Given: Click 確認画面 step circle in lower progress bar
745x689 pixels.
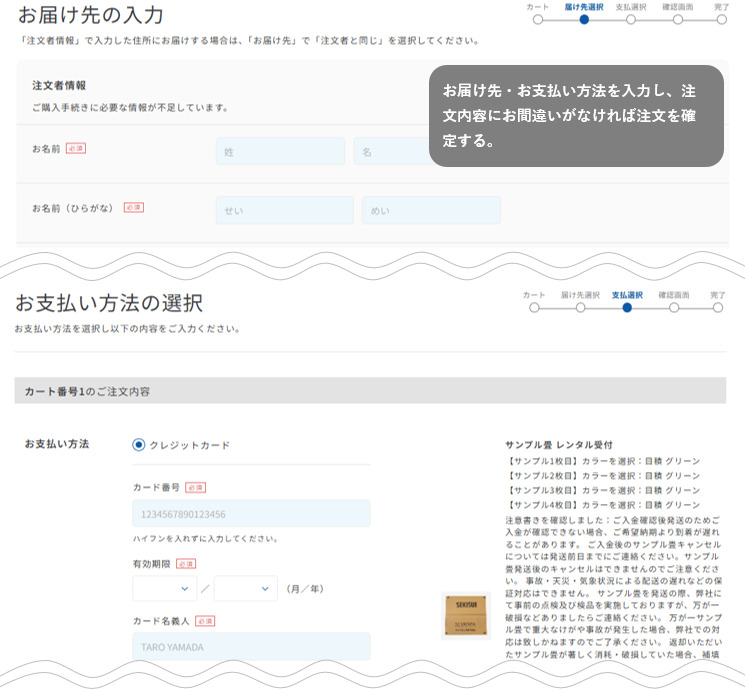Looking at the screenshot, I should point(674,307).
